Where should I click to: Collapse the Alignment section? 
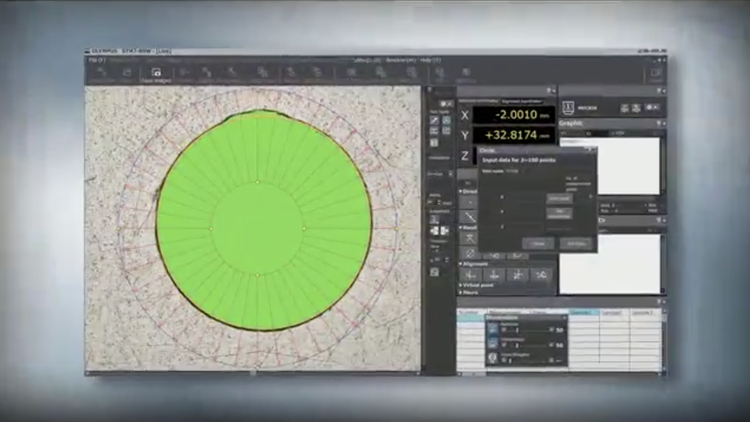[x=461, y=263]
